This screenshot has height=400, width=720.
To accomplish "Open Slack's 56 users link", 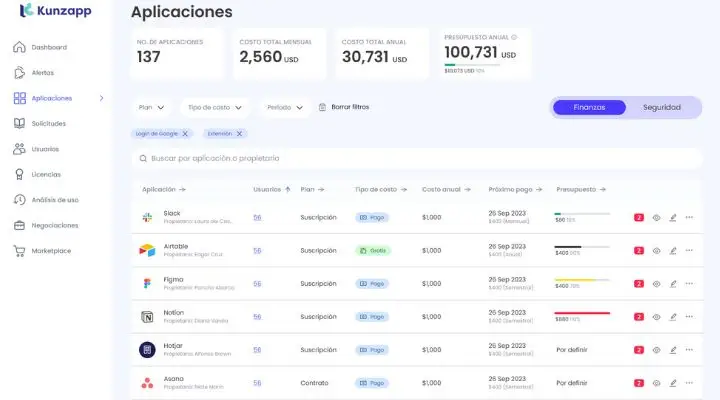I will tap(257, 217).
